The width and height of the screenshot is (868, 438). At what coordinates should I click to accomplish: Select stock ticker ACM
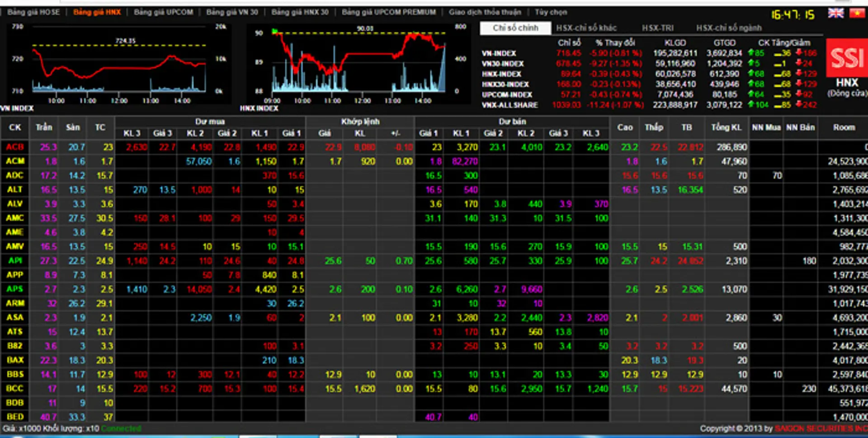point(15,161)
